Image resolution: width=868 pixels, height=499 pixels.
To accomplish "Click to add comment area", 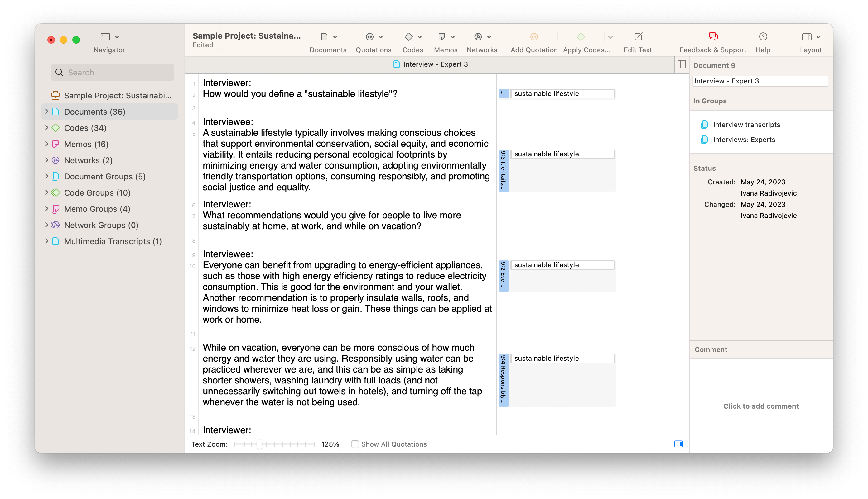I will 761,406.
